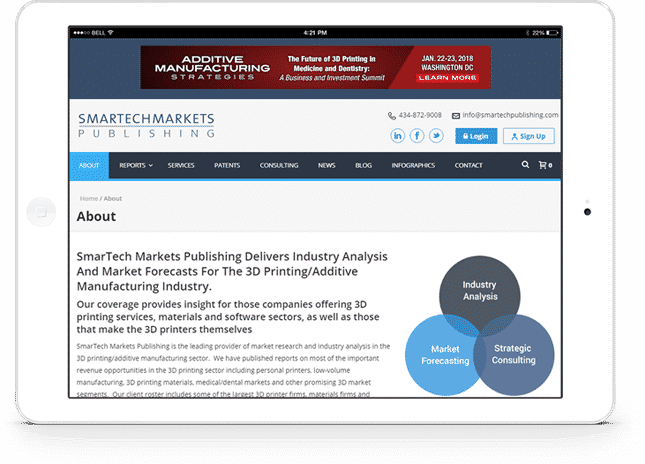
Task: Open the PATENTS menu item
Action: pos(227,165)
